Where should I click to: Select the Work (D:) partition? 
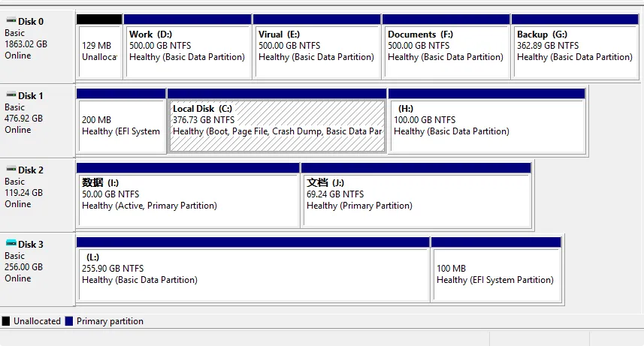click(x=188, y=47)
